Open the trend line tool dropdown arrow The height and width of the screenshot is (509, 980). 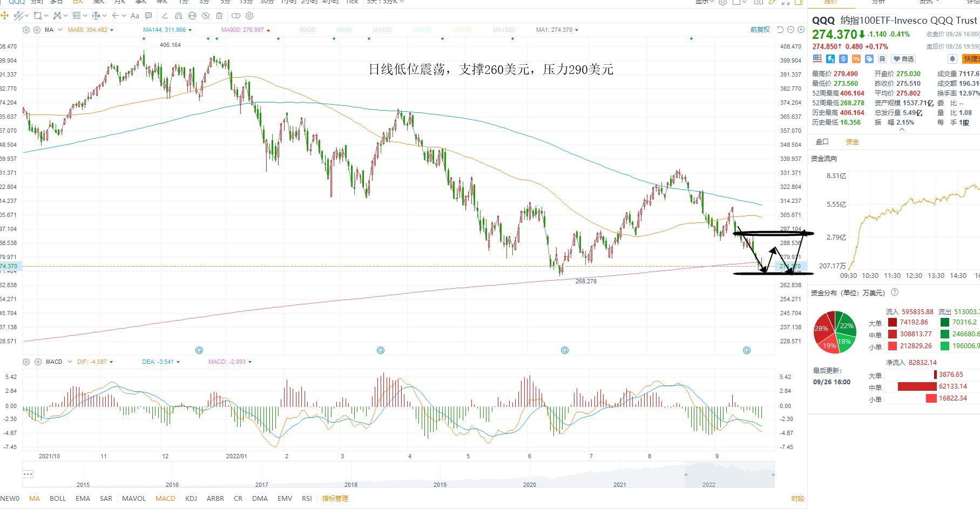[x=26, y=16]
